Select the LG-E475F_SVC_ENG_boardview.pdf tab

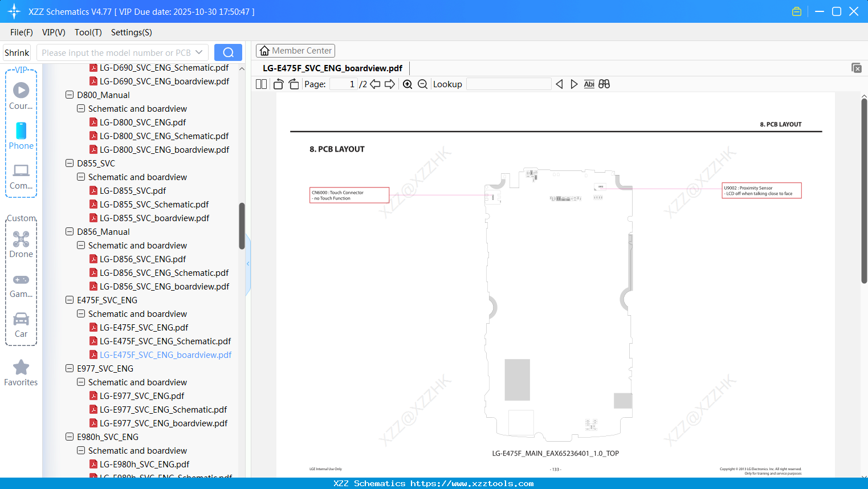point(333,68)
